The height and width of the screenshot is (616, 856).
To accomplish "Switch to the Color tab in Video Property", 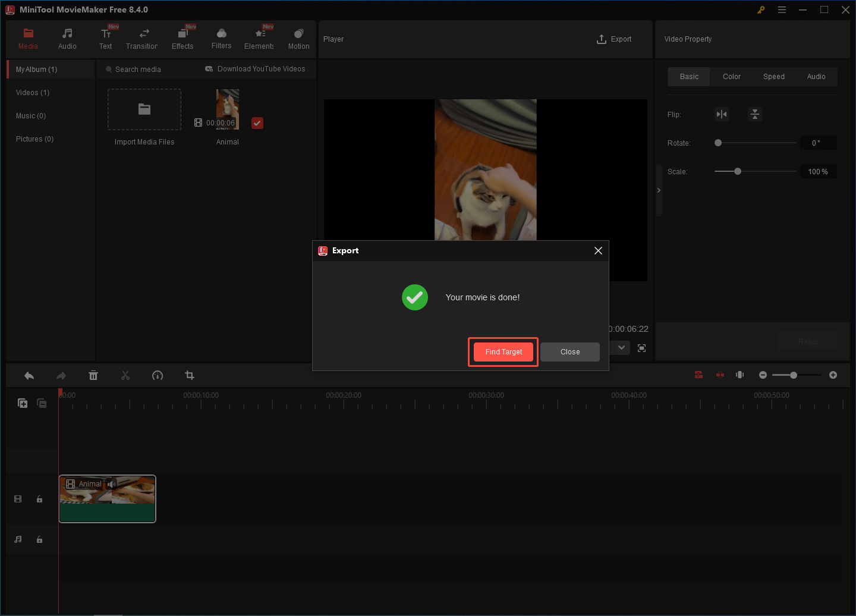I will coord(731,76).
